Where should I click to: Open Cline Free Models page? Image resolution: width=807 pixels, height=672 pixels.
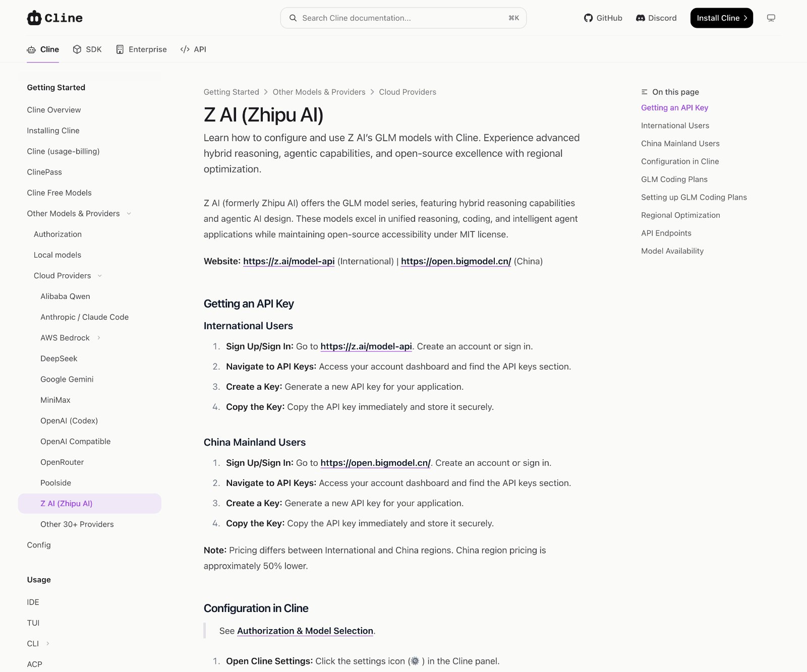pos(60,193)
